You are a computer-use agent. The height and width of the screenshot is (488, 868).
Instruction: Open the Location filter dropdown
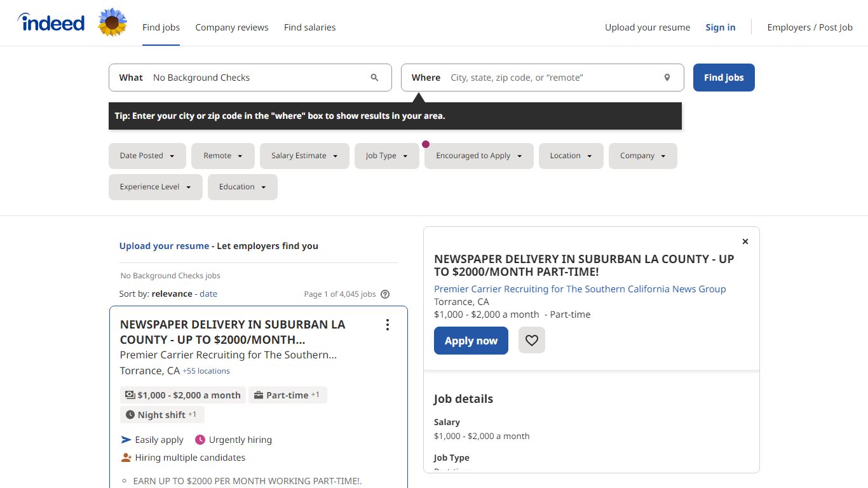pyautogui.click(x=571, y=156)
